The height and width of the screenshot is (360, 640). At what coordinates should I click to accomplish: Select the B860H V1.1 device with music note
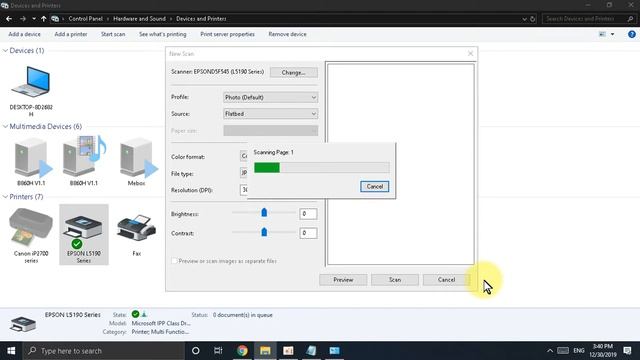[x=84, y=157]
